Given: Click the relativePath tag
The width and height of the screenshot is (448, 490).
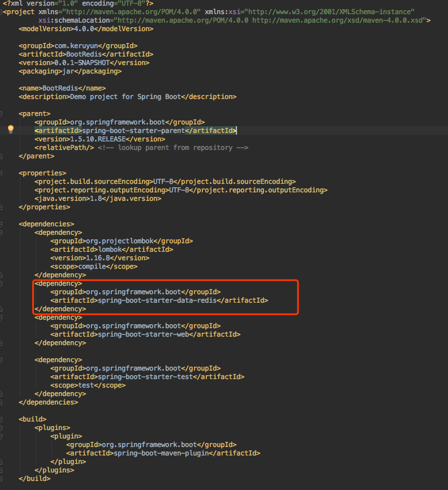Looking at the screenshot, I should tap(64, 148).
